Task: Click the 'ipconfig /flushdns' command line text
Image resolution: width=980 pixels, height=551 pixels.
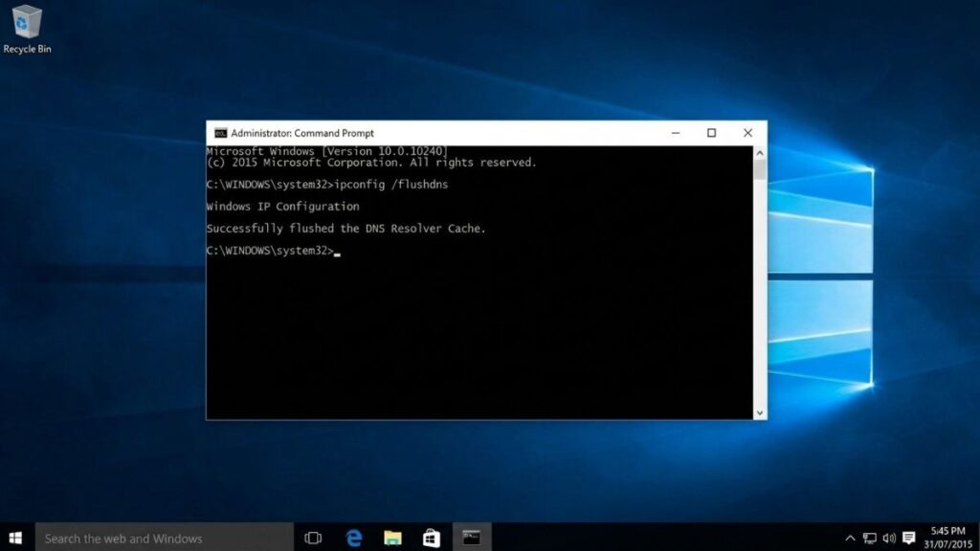Action: (x=391, y=185)
